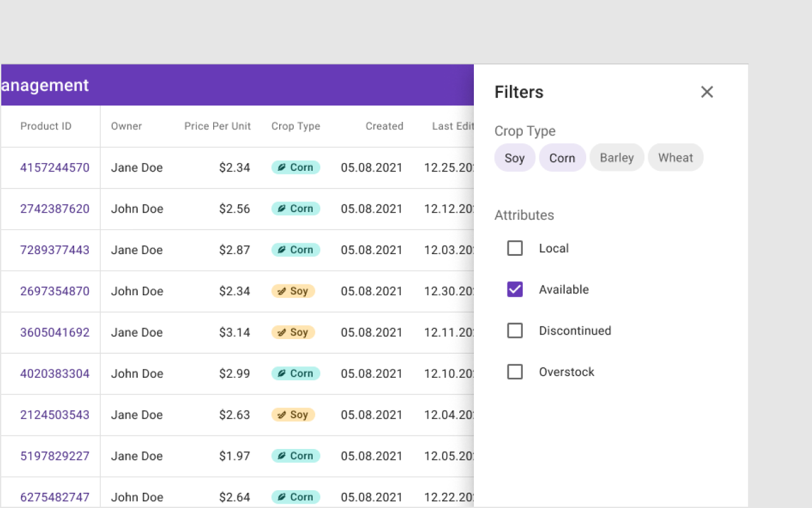Select the Barley filter chip
The image size is (812, 508).
[x=617, y=157]
